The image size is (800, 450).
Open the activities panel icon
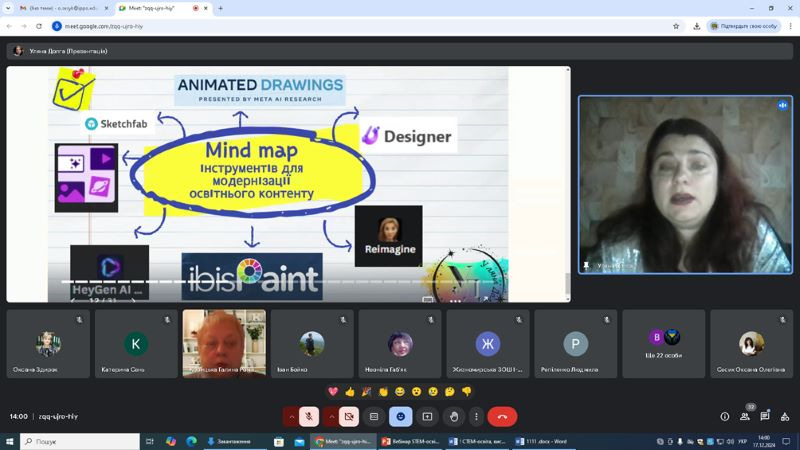785,417
